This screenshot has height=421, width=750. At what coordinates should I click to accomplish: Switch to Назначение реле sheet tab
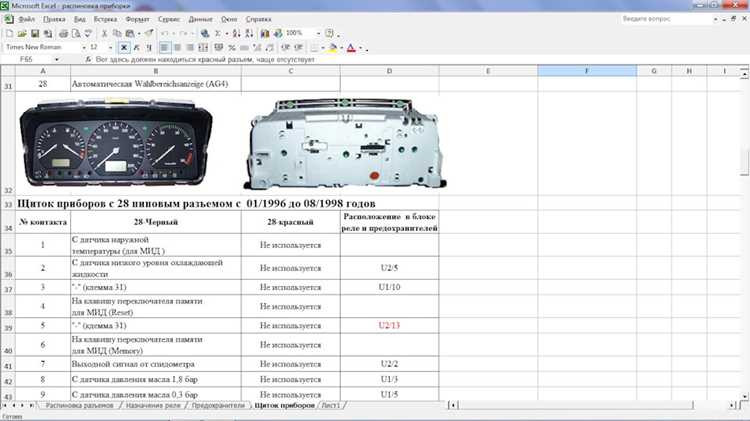153,405
